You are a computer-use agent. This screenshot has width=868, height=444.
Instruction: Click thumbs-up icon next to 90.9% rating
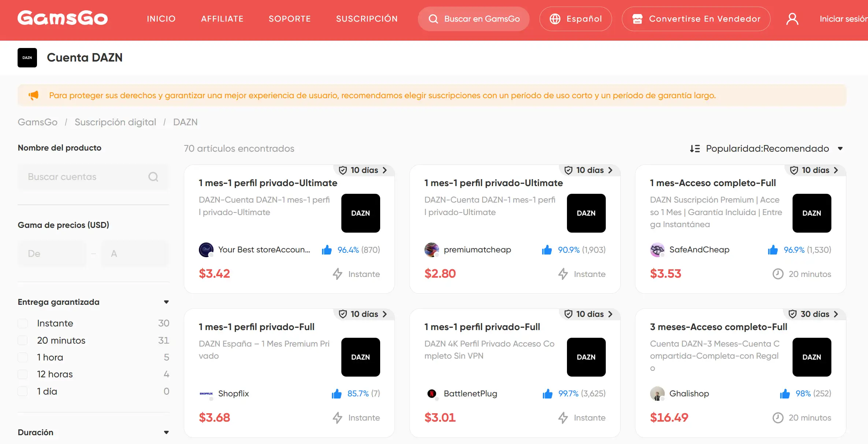tap(547, 250)
